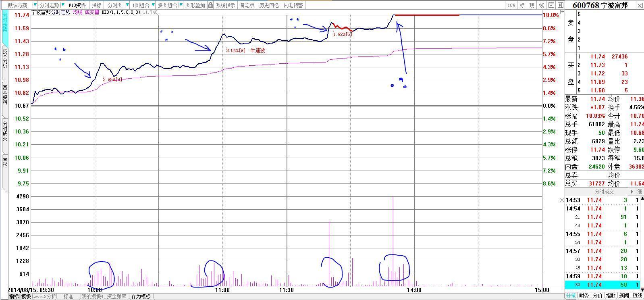The height and width of the screenshot is (300, 644).
Task: Click the 涨幅 value 10.03%
Action: point(596,116)
